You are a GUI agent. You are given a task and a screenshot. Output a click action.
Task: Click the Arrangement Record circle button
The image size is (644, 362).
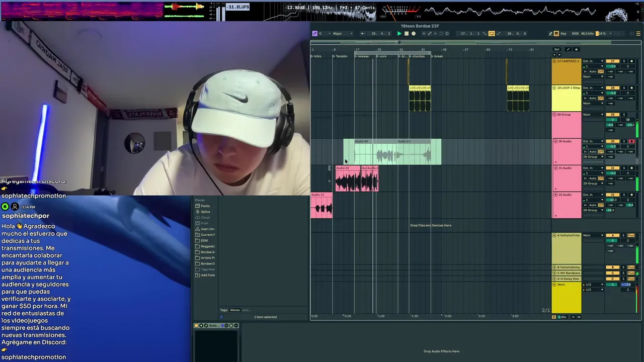pos(414,34)
